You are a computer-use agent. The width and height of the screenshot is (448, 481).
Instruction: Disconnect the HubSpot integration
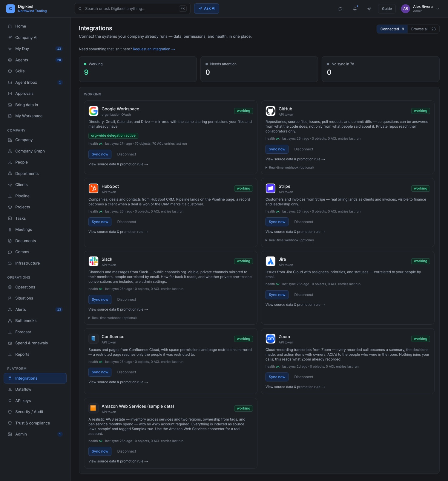127,222
